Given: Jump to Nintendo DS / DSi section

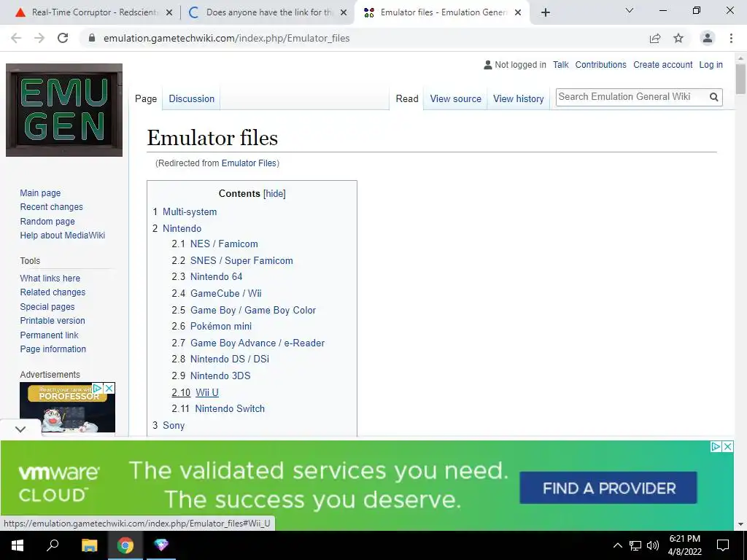Looking at the screenshot, I should tap(230, 359).
